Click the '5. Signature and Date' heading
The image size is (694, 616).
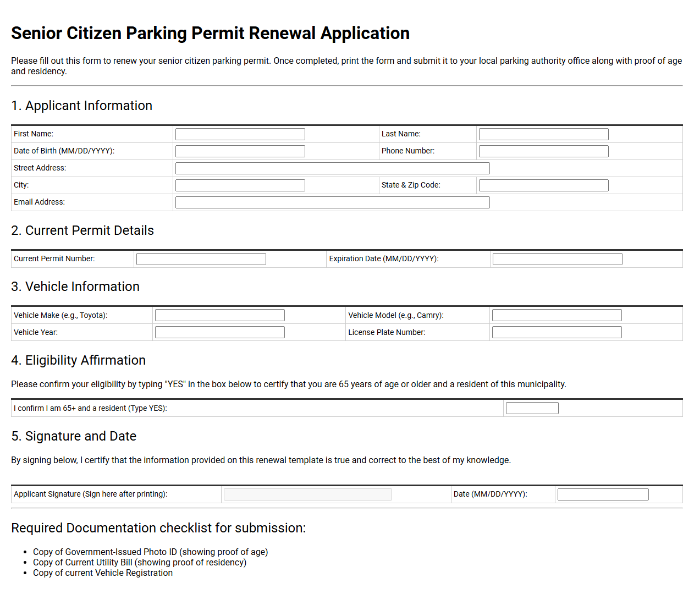(x=74, y=436)
